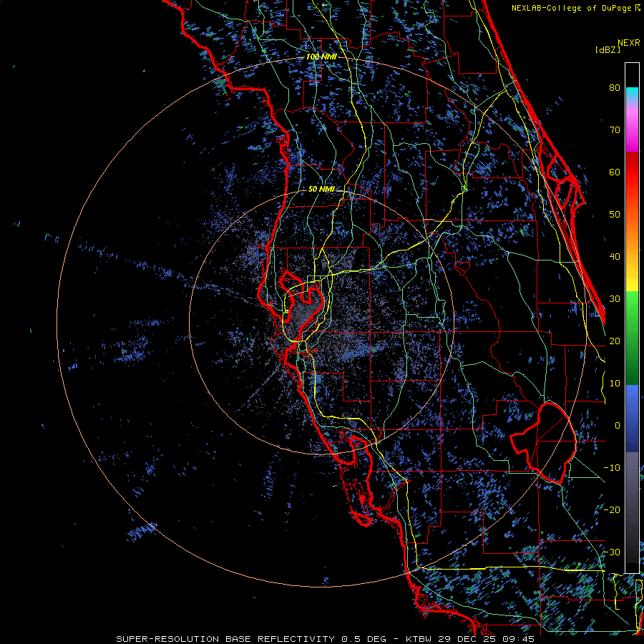The height and width of the screenshot is (644, 644).
Task: Pick the cyan segment at the top of the color scale
Action: 632,94
